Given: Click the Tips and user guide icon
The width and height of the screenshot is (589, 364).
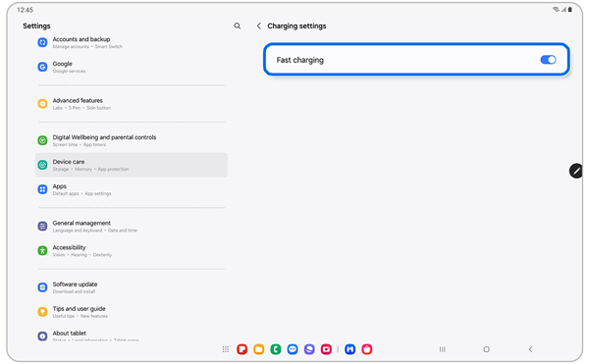Looking at the screenshot, I should click(x=42, y=311).
